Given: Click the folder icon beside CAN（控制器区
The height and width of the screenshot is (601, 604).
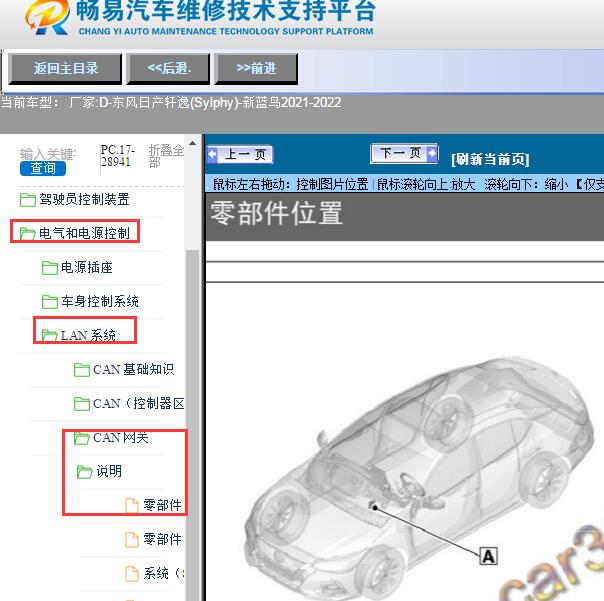Looking at the screenshot, I should coord(82,403).
